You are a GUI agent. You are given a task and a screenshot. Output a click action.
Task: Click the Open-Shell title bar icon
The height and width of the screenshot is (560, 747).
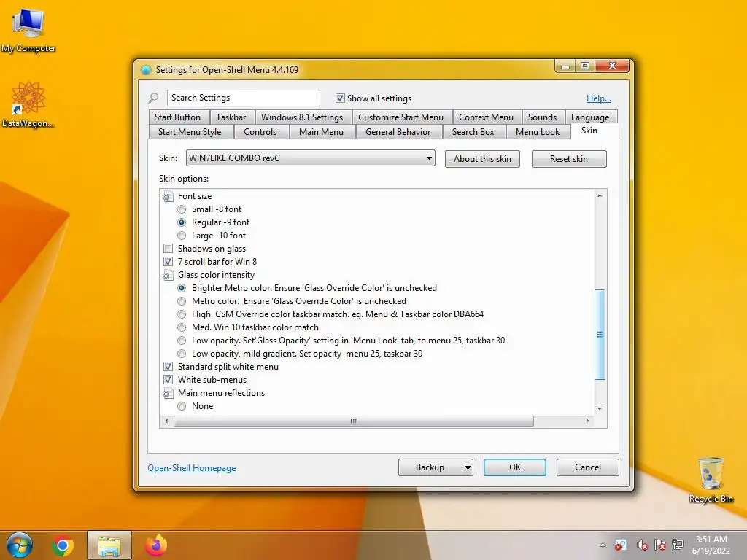coord(146,70)
